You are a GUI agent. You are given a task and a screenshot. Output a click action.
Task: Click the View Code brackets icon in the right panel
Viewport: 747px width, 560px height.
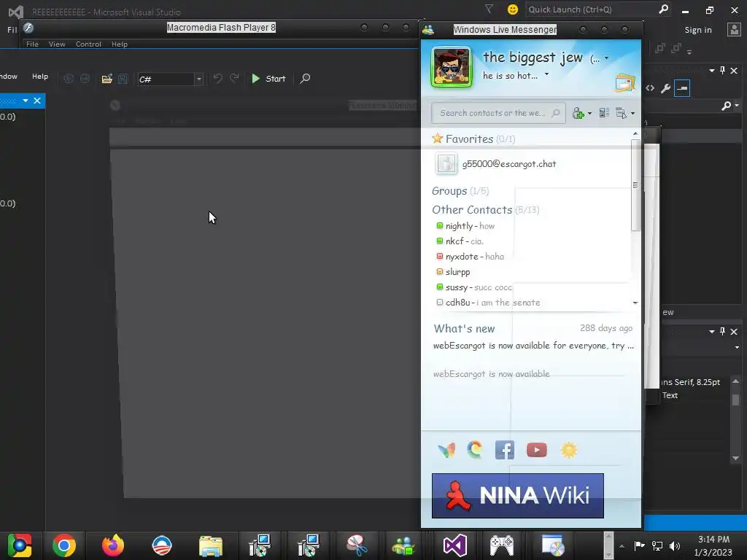650,88
